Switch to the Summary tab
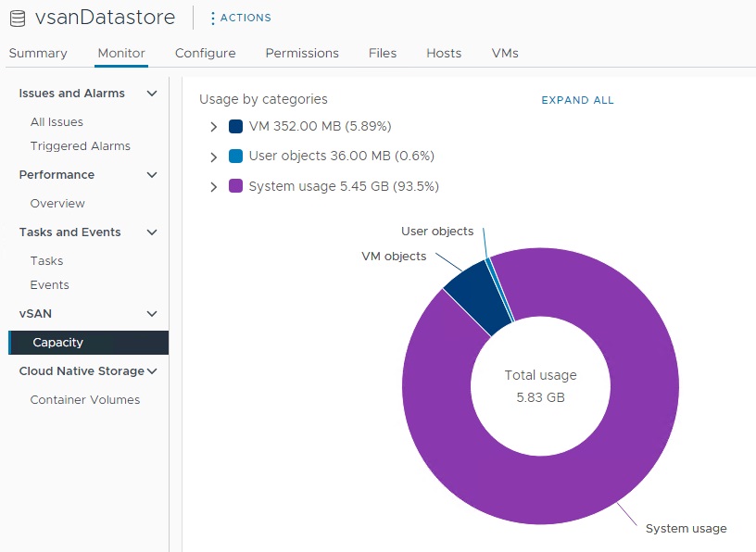 (38, 53)
